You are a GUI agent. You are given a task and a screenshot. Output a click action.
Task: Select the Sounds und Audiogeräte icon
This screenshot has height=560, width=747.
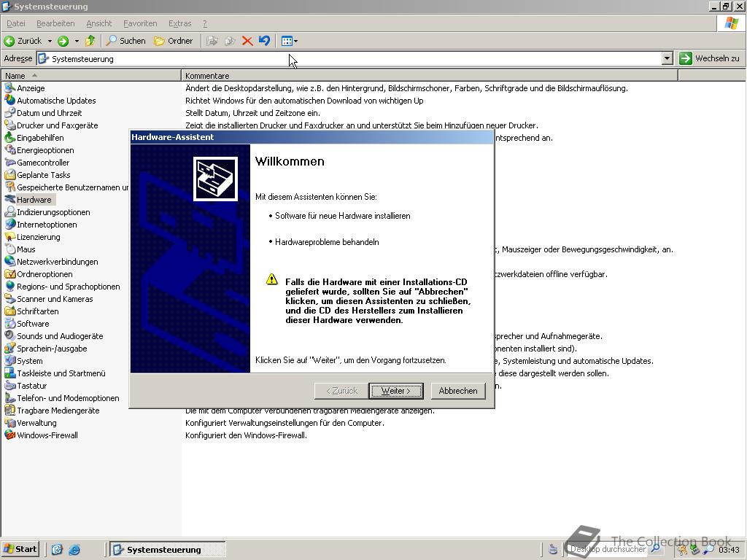pyautogui.click(x=9, y=335)
